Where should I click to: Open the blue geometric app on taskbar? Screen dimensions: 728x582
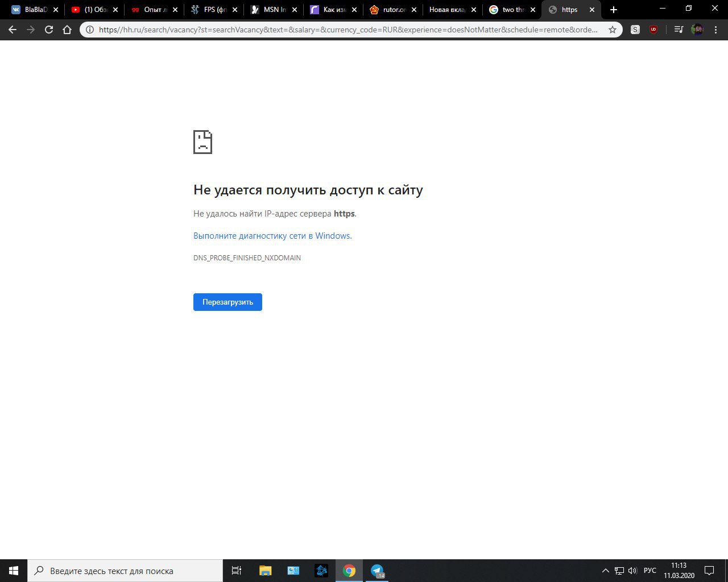pyautogui.click(x=321, y=571)
